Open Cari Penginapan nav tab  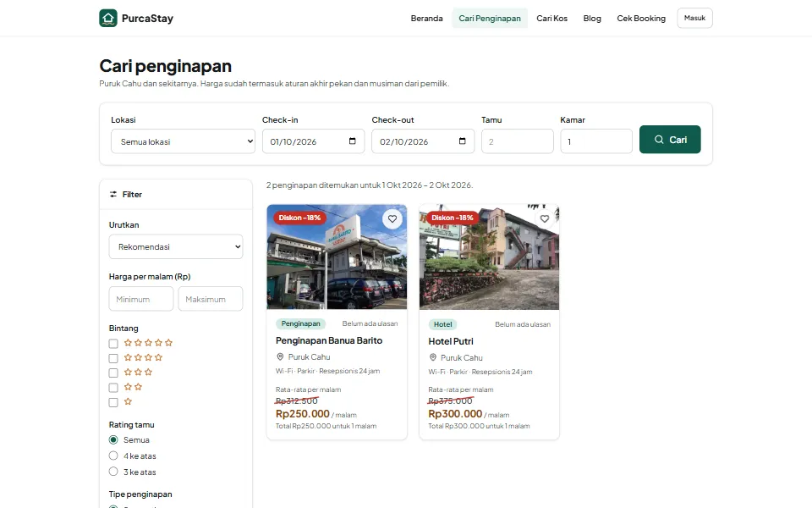[490, 18]
